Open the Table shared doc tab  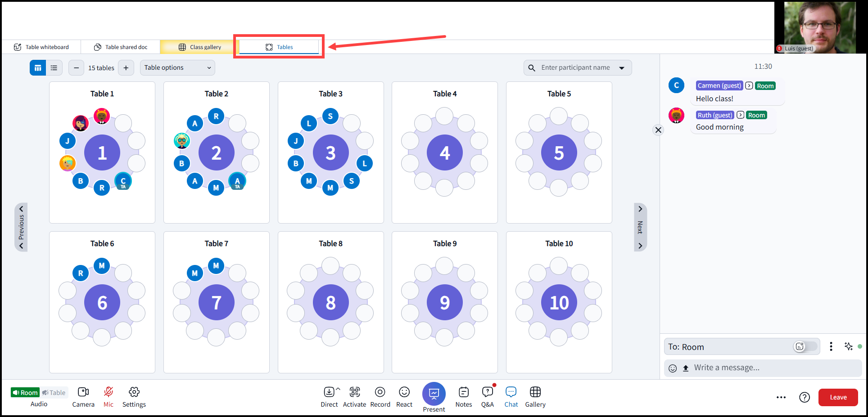point(121,47)
